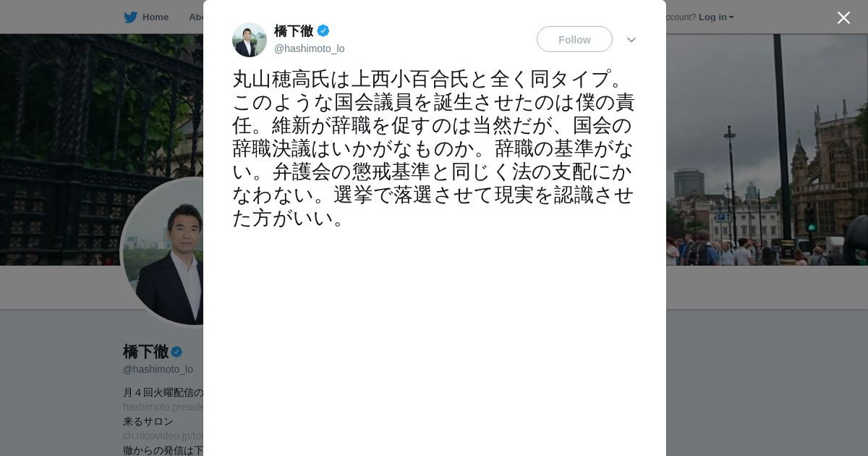
Task: Close the tweet overlay with the X icon
Action: [x=843, y=17]
